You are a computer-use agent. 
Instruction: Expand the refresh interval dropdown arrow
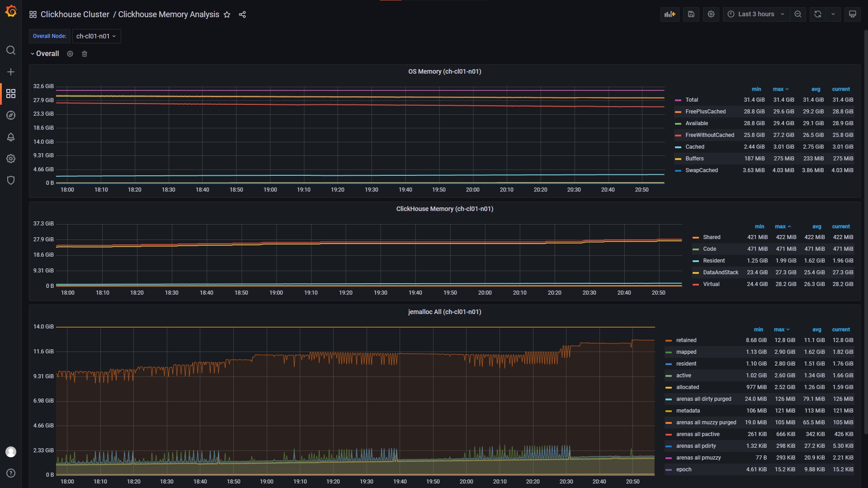pos(833,14)
